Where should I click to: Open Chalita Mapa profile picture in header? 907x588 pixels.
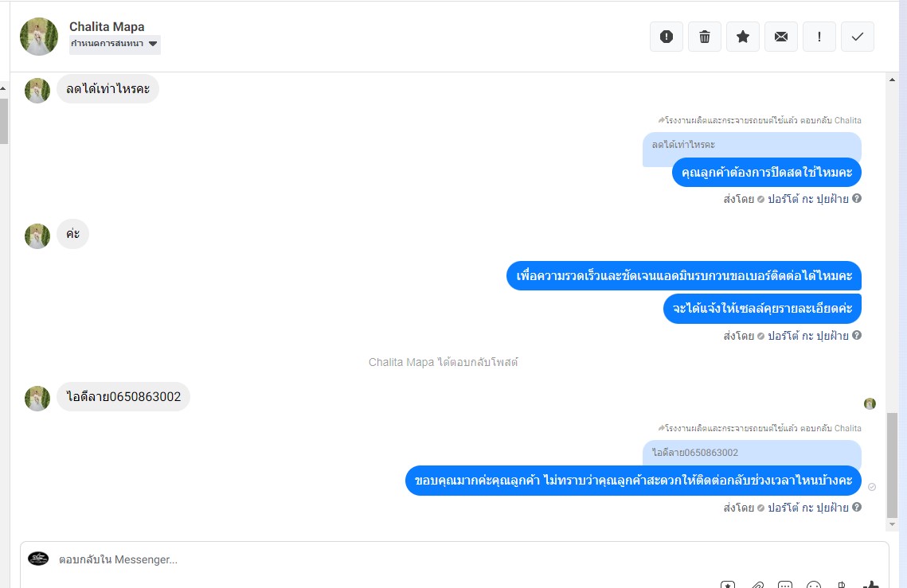[x=39, y=37]
